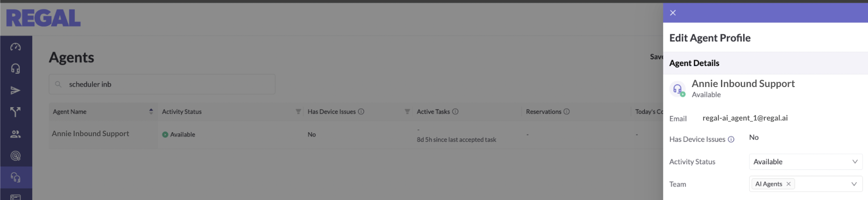
Task: Open the Annie Inbound Support row
Action: [x=90, y=133]
